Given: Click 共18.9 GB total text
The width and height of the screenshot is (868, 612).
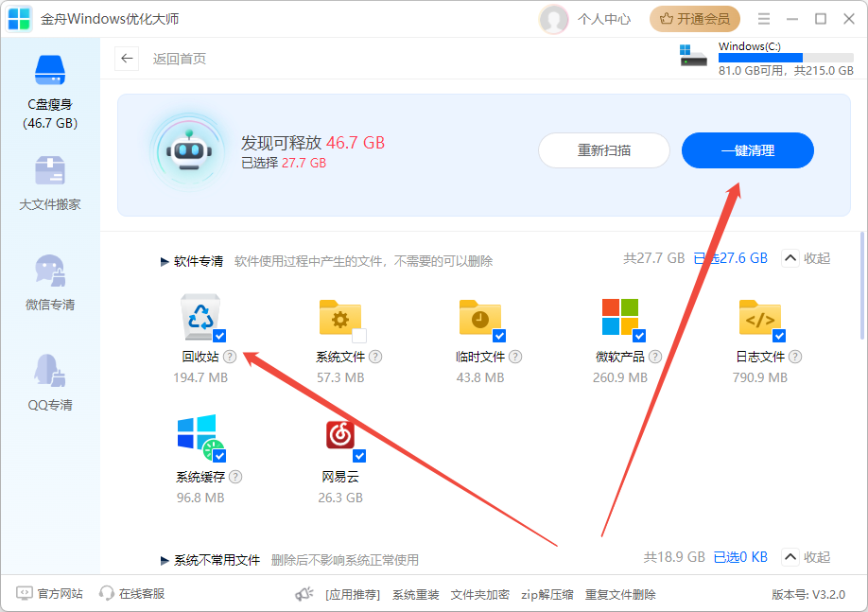Looking at the screenshot, I should (674, 556).
